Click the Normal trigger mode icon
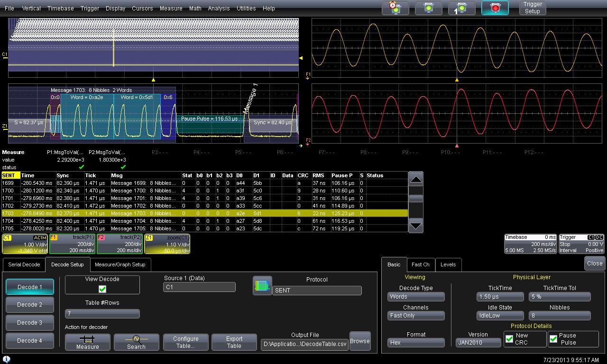The width and height of the screenshot is (607, 364). (428, 8)
